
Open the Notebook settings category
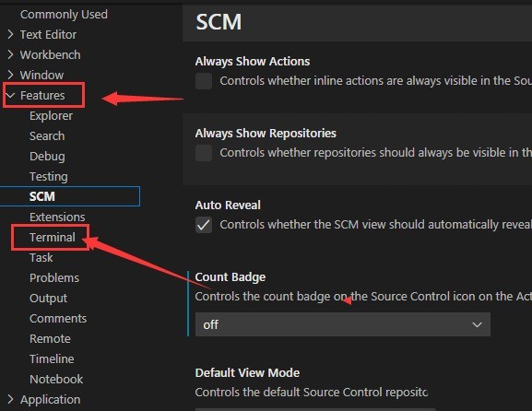(56, 379)
